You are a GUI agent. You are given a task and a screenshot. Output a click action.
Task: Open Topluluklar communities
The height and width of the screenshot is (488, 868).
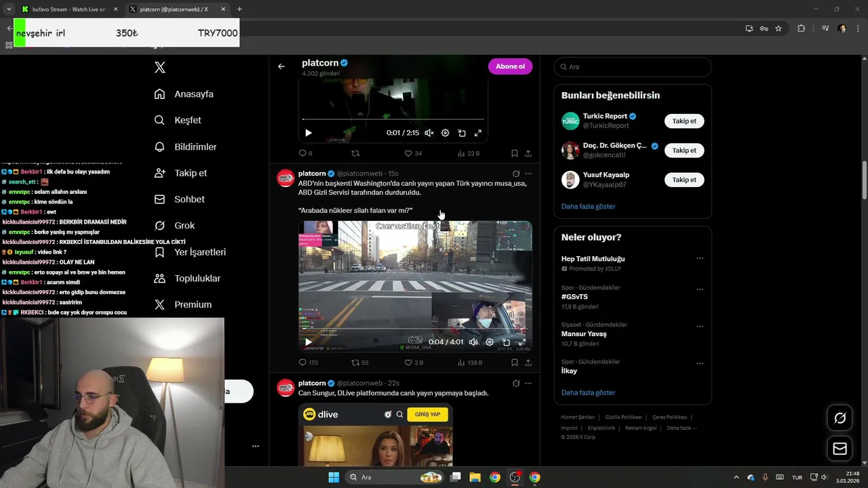[x=187, y=279]
